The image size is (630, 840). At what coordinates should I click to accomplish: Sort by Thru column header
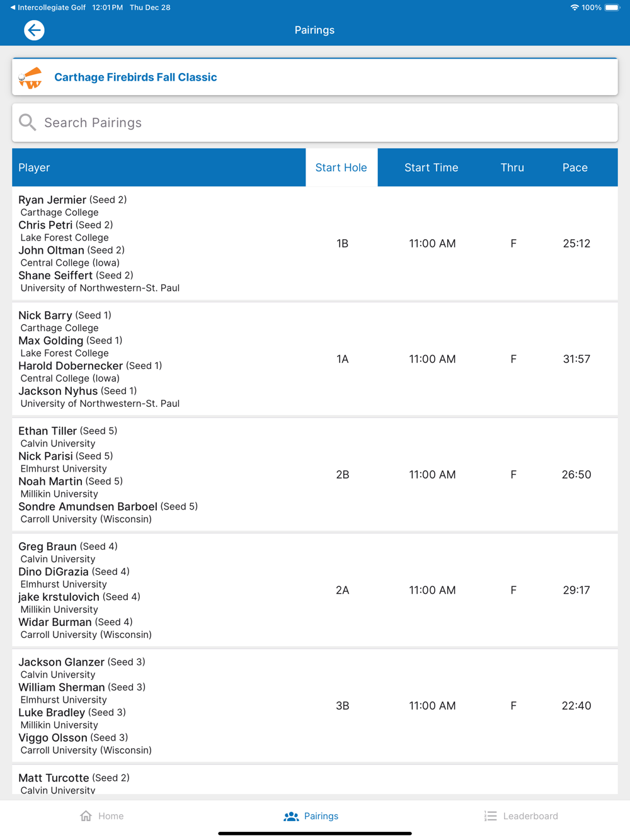coord(512,167)
